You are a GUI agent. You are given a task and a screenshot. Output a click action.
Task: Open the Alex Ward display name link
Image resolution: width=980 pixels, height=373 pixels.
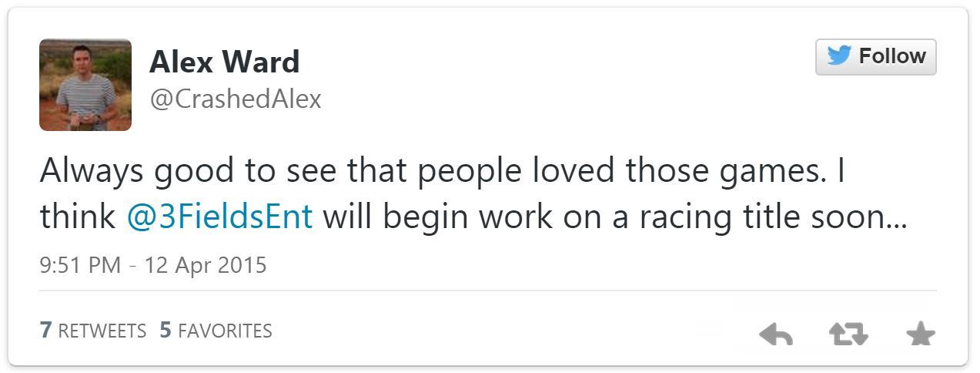click(x=224, y=61)
